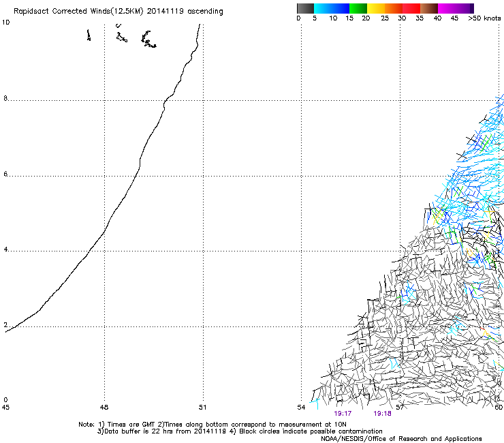Click the red 30-35 knots color segment

(x=411, y=8)
